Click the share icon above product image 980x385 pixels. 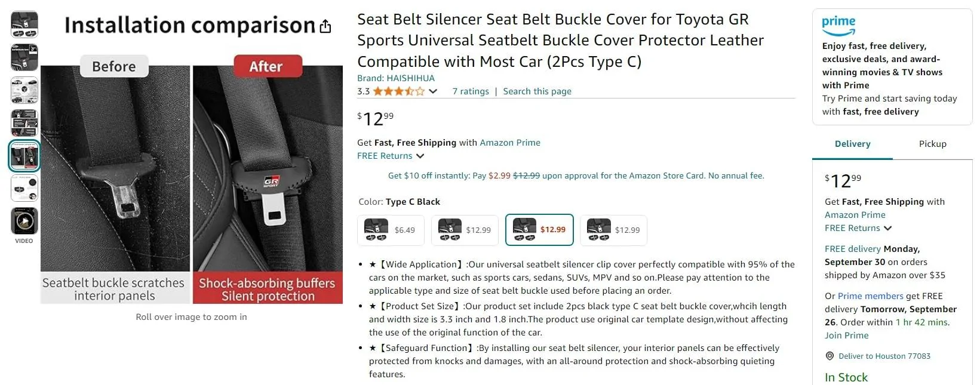coord(325,26)
